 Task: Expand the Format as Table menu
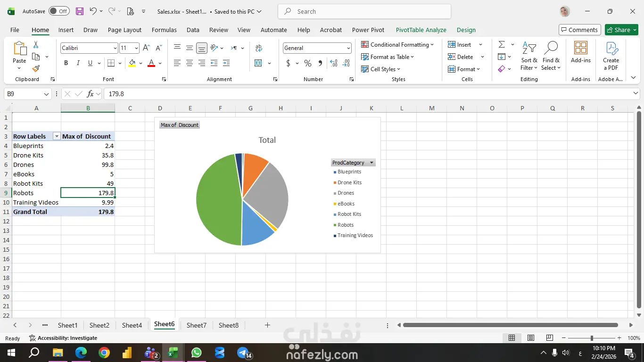tap(388, 57)
